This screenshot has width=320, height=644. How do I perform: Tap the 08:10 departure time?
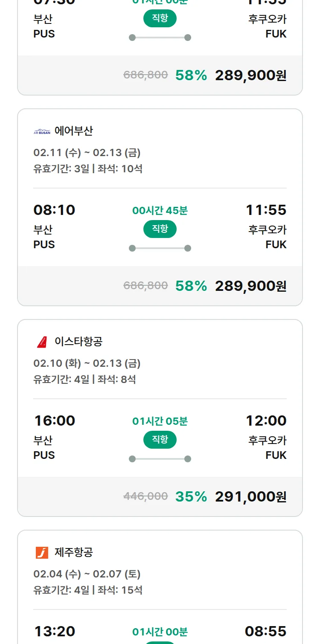54,210
